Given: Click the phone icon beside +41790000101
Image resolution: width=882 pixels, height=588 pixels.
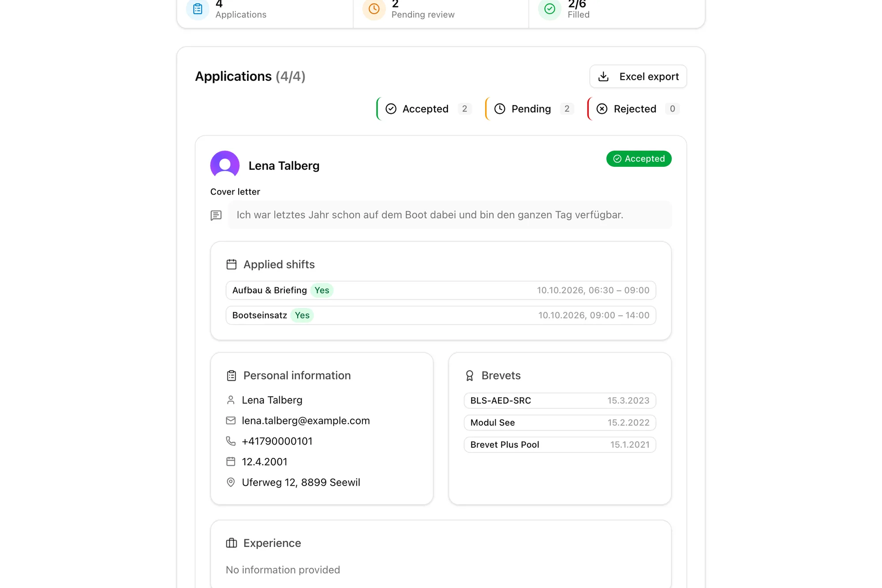Looking at the screenshot, I should click(231, 441).
